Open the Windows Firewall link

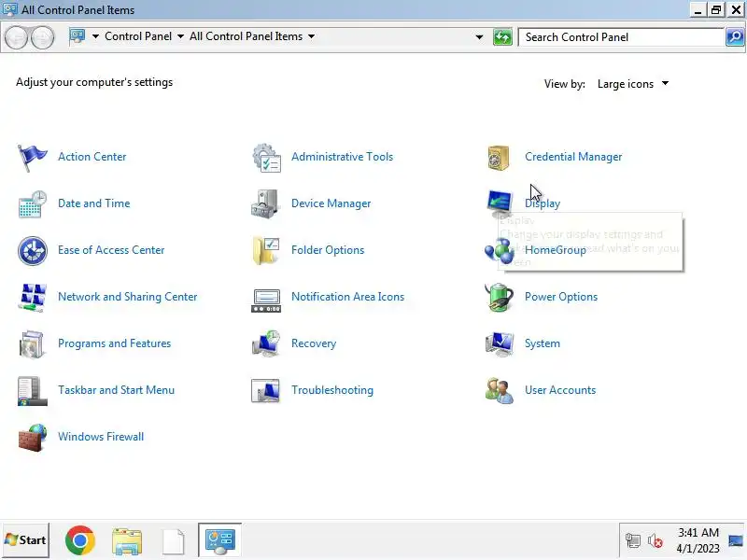coord(101,437)
